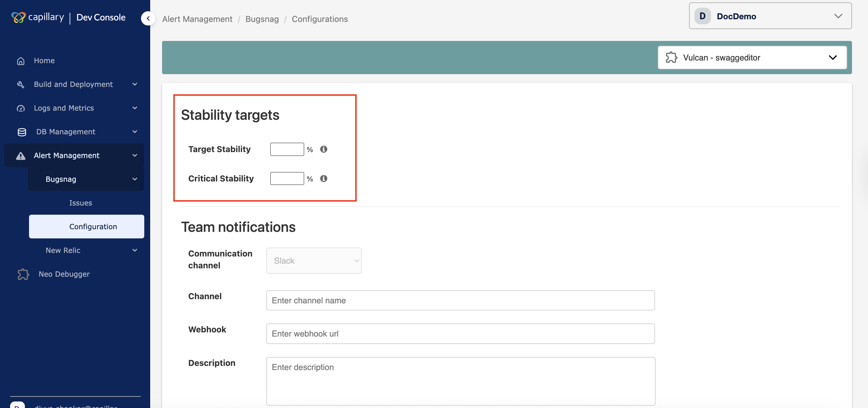Expand the New Relic submenu
The image size is (868, 408).
135,250
